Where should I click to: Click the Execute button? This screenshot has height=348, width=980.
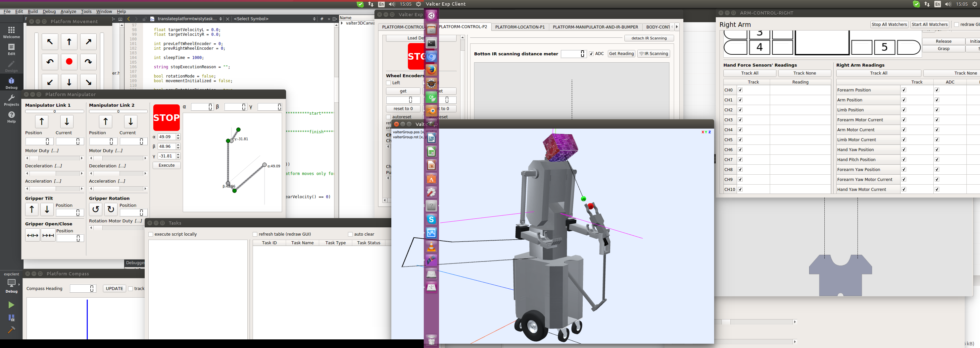pyautogui.click(x=166, y=165)
